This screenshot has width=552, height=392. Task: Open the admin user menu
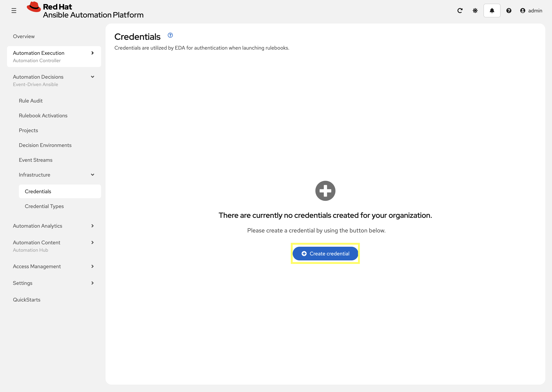pyautogui.click(x=531, y=11)
